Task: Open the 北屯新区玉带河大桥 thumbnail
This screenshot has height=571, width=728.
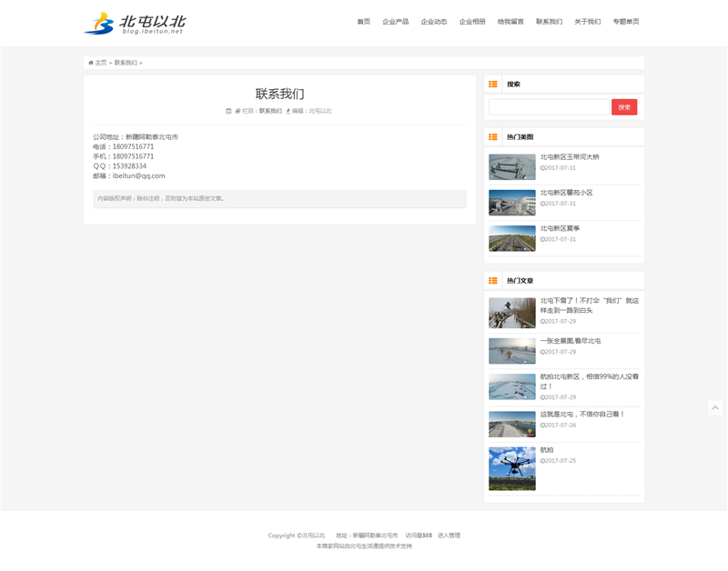Action: click(511, 166)
